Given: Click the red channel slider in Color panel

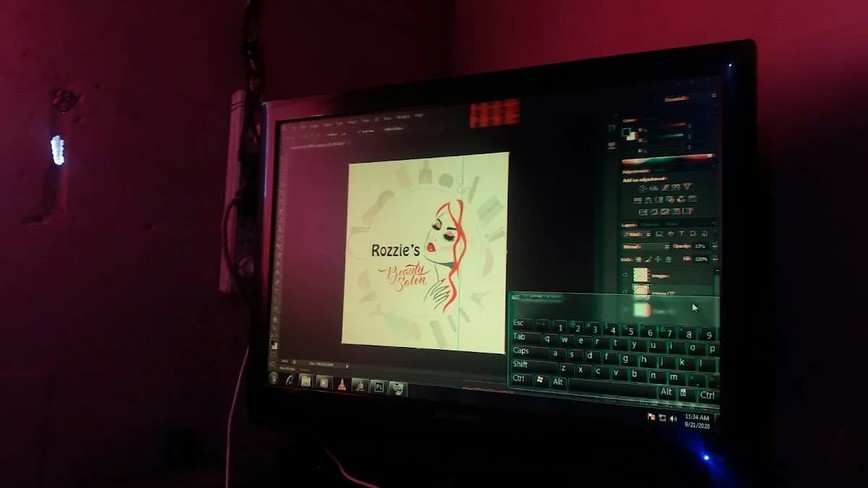Looking at the screenshot, I should click(665, 127).
